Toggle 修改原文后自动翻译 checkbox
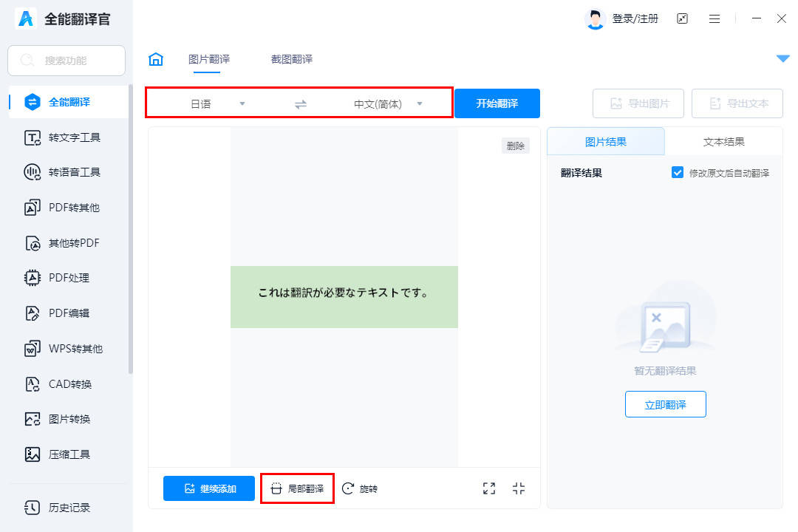The image size is (798, 532). tap(678, 172)
